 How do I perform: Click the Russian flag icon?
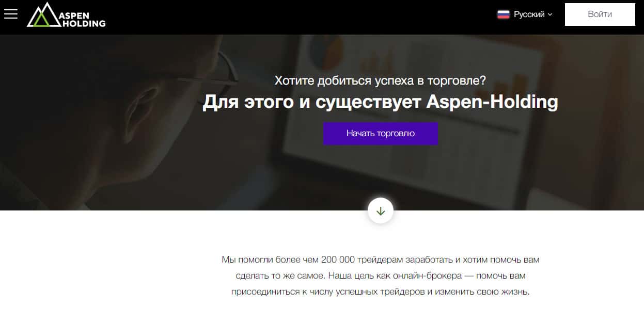pos(503,14)
